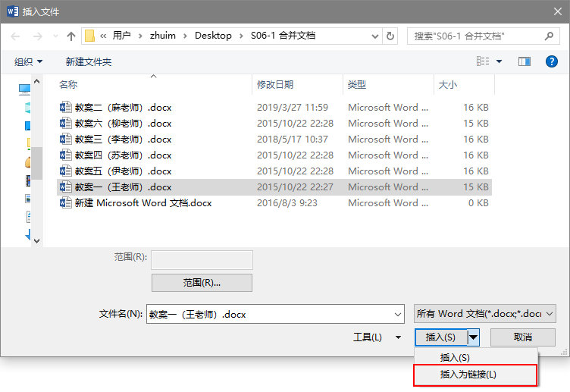Image resolution: width=570 pixels, height=392 pixels.
Task: Click 取消 button
Action: tap(523, 337)
